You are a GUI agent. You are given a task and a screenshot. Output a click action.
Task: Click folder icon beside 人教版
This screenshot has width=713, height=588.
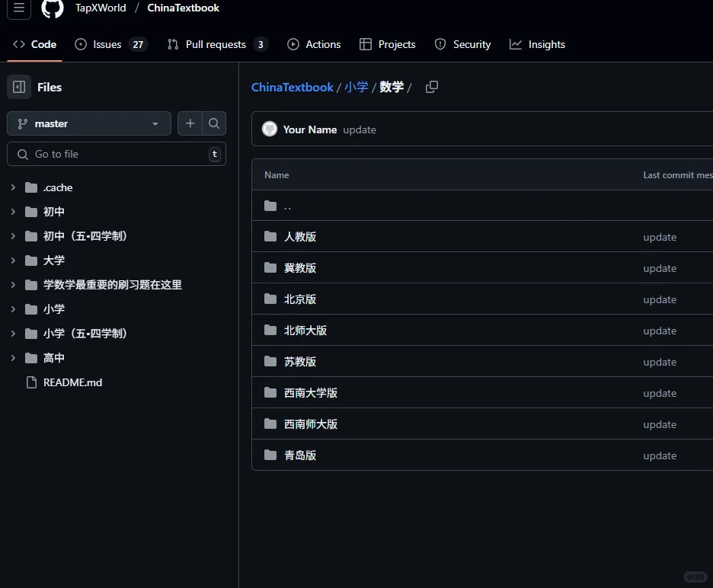(270, 236)
